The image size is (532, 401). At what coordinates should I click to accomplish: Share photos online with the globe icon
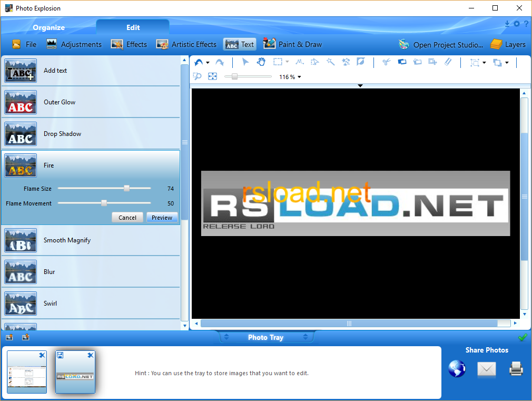[x=457, y=369]
